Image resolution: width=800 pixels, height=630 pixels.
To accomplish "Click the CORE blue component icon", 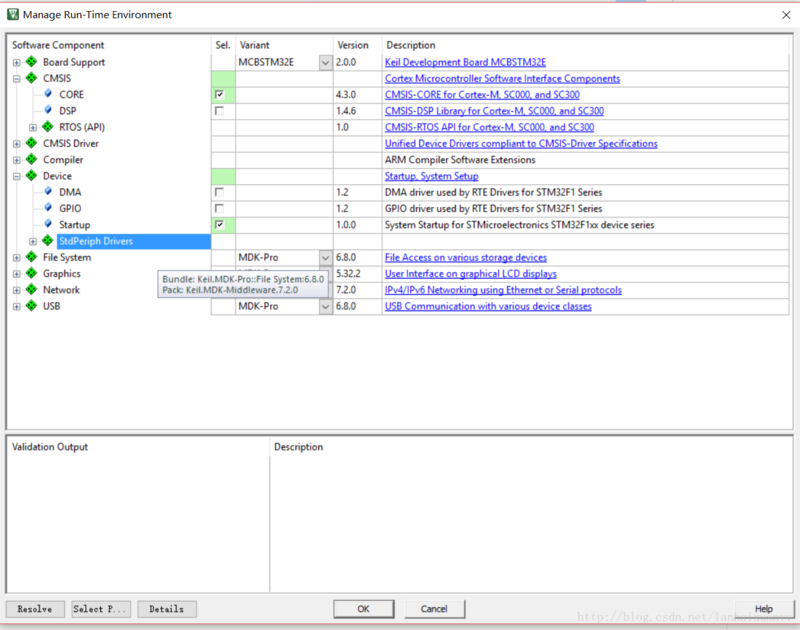I will pyautogui.click(x=48, y=94).
